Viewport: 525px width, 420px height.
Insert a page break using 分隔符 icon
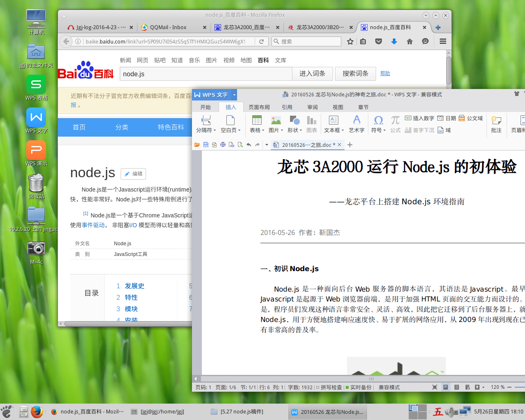pyautogui.click(x=206, y=120)
